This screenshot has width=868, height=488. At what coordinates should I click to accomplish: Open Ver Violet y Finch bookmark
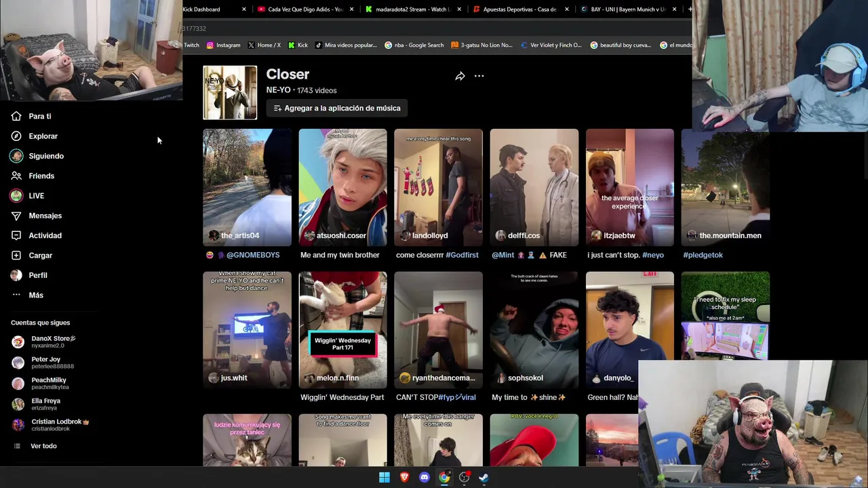[551, 45]
